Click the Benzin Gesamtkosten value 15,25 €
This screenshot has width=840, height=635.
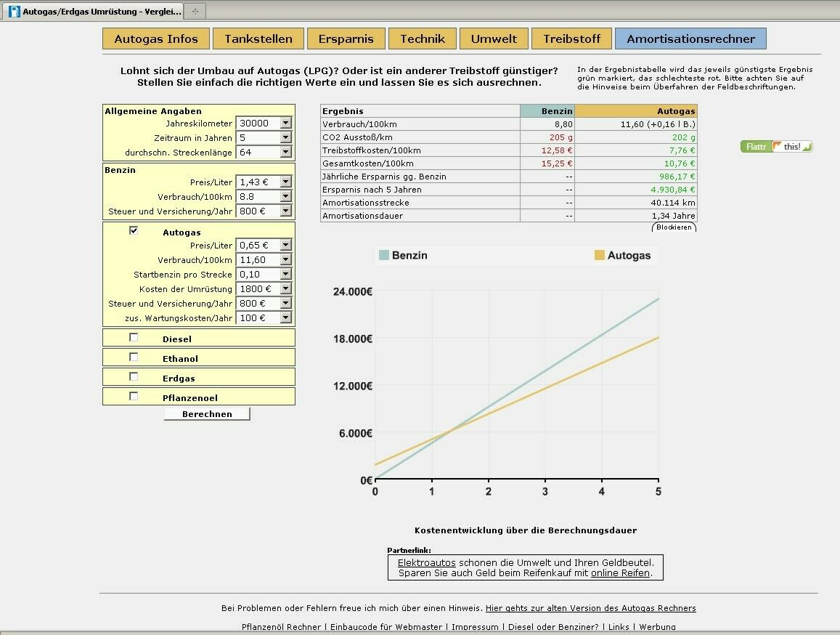(x=557, y=163)
